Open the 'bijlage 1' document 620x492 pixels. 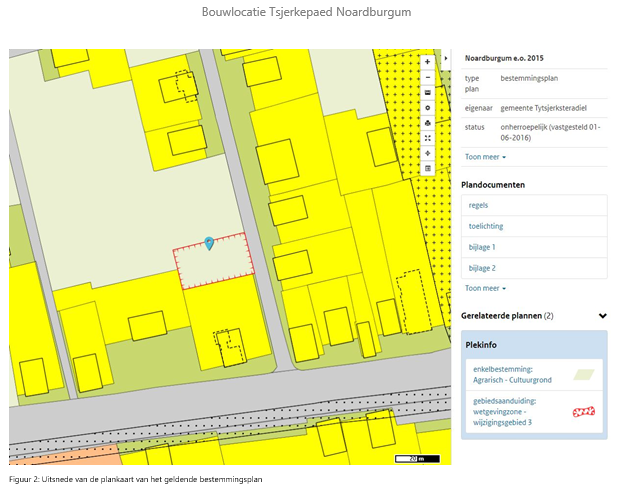[x=534, y=247]
